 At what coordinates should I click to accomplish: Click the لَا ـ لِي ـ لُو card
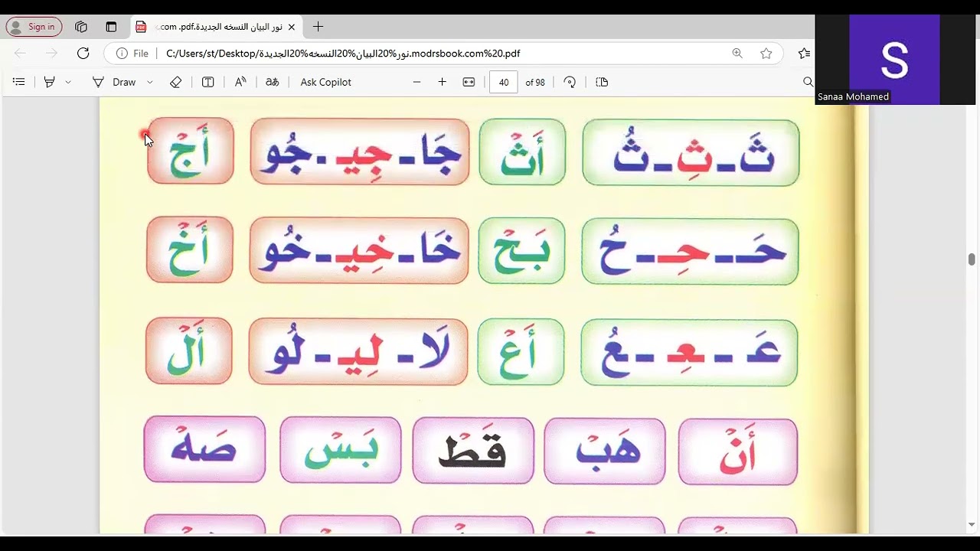(x=358, y=351)
